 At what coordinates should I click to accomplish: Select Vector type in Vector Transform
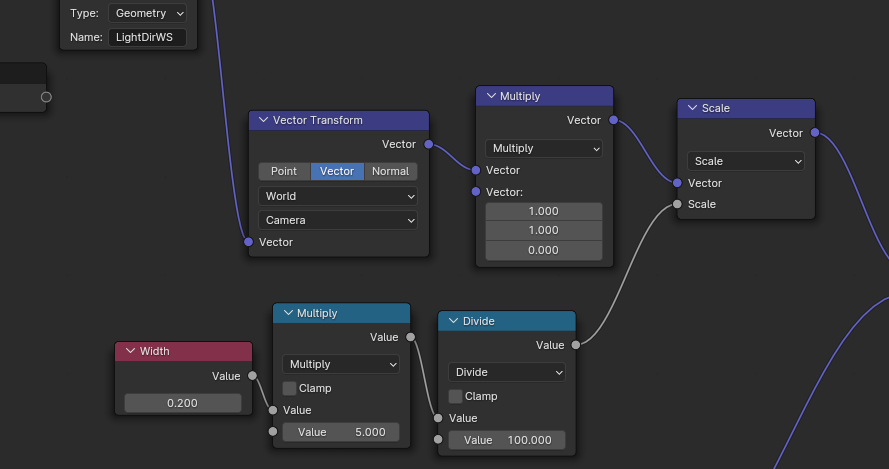[x=337, y=171]
